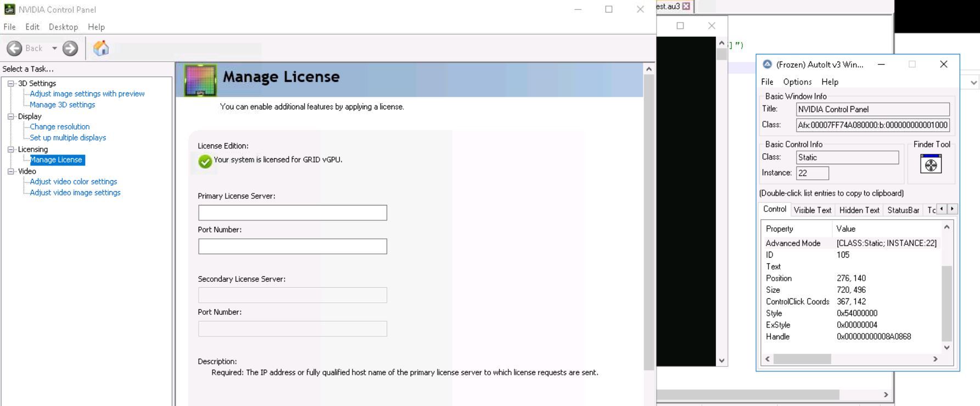
Task: Click the NVIDIA Control Panel title bar icon
Action: (9, 9)
